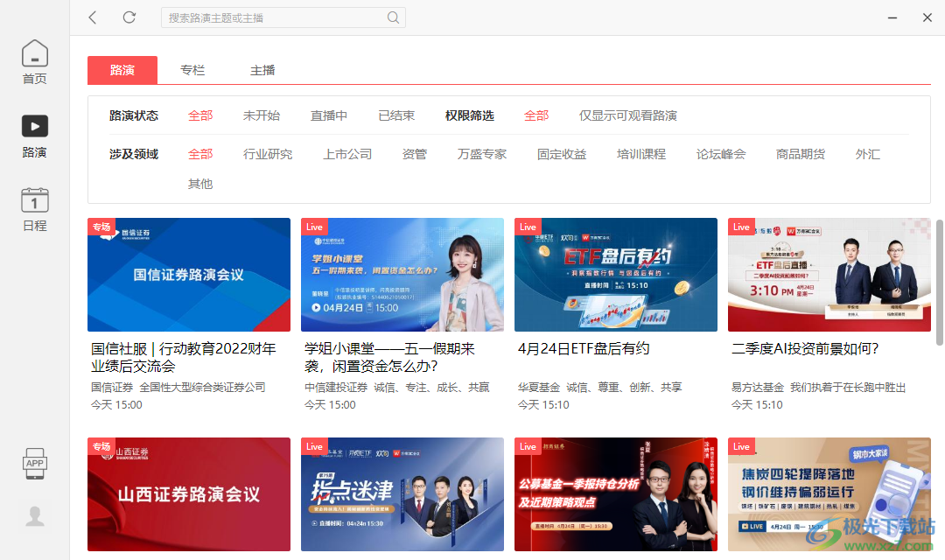Open the 焦炭四轮提降落地 thumbnail
The width and height of the screenshot is (945, 560).
[829, 494]
